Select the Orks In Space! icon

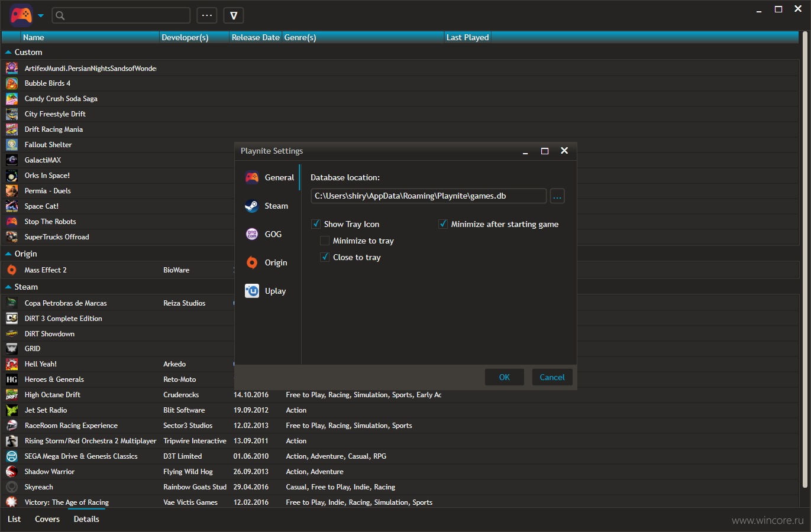12,176
